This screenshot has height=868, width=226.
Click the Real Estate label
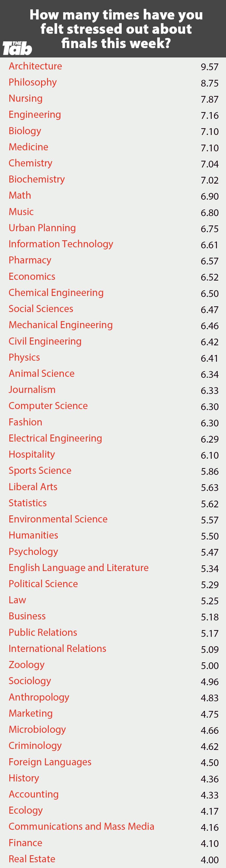point(32,859)
